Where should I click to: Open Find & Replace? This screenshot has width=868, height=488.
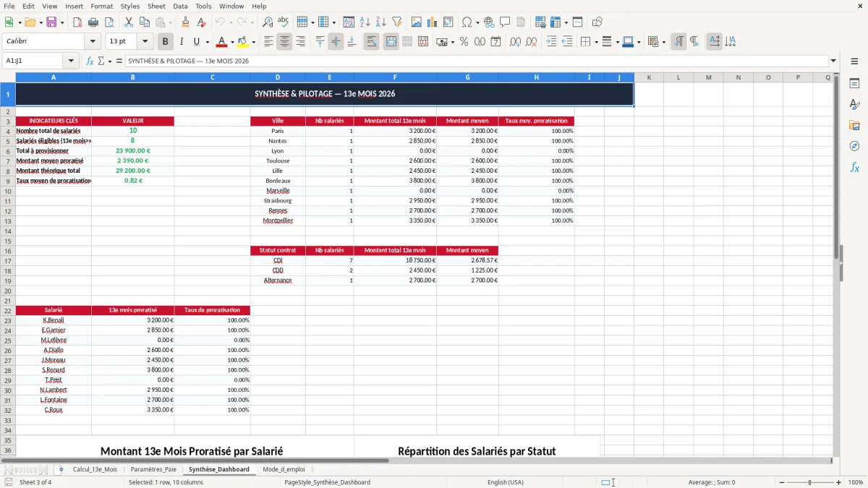point(268,22)
